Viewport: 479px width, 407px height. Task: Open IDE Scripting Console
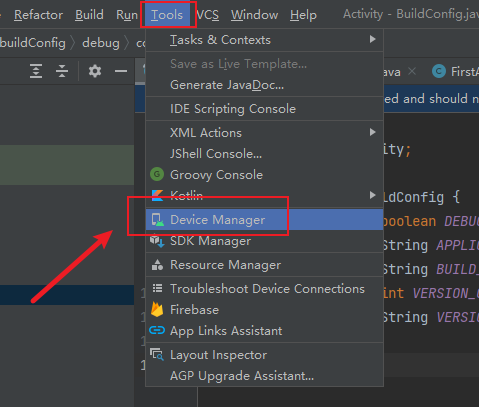coord(264,109)
